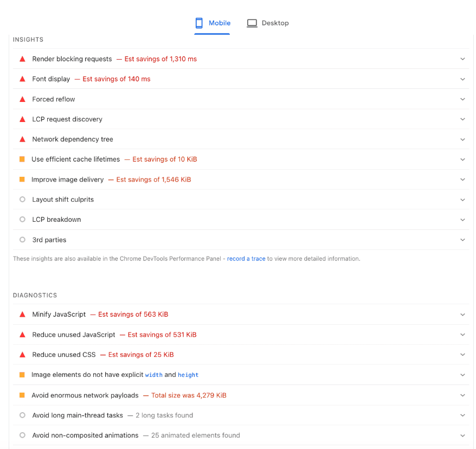The width and height of the screenshot is (476, 449).
Task: Click the red warning icon next to Minify JavaScript
Action: pyautogui.click(x=22, y=314)
